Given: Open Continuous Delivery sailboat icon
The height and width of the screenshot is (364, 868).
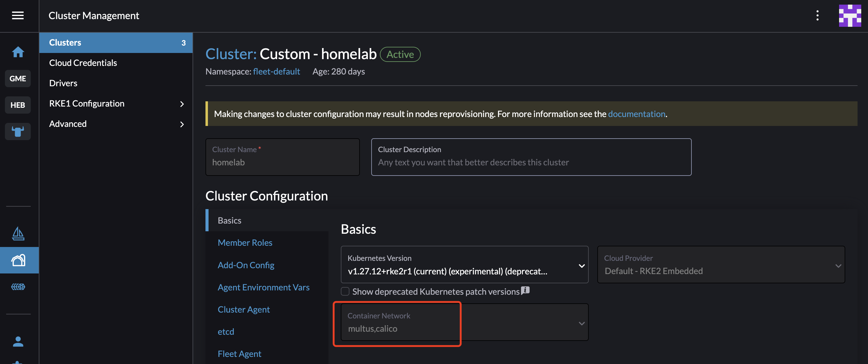Looking at the screenshot, I should click(18, 233).
